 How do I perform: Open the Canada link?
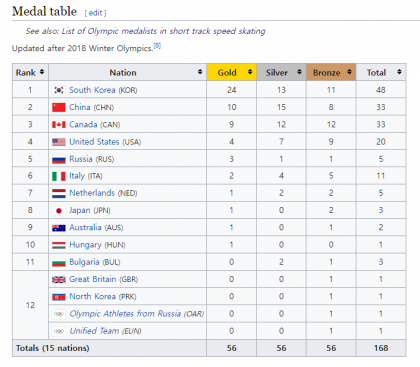click(83, 125)
